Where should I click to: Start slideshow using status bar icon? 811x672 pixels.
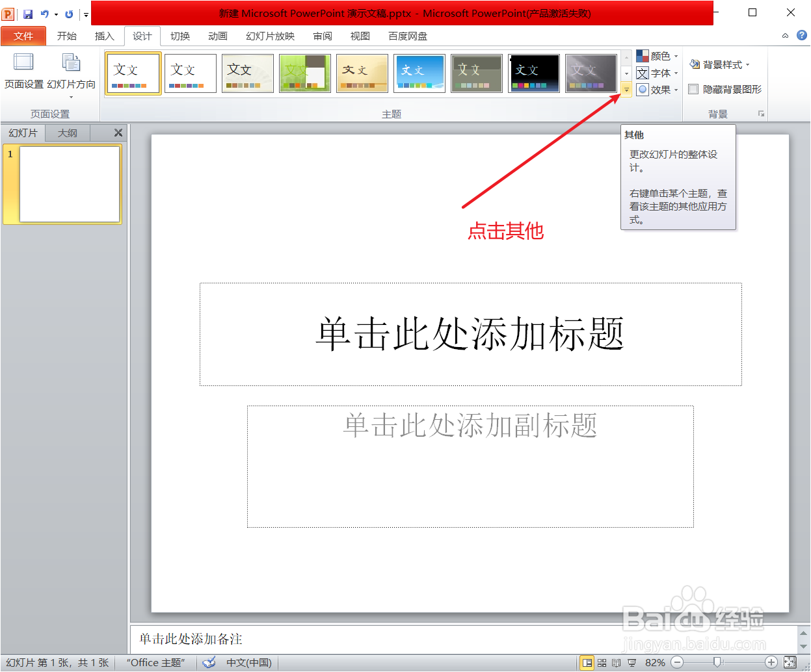(x=632, y=662)
